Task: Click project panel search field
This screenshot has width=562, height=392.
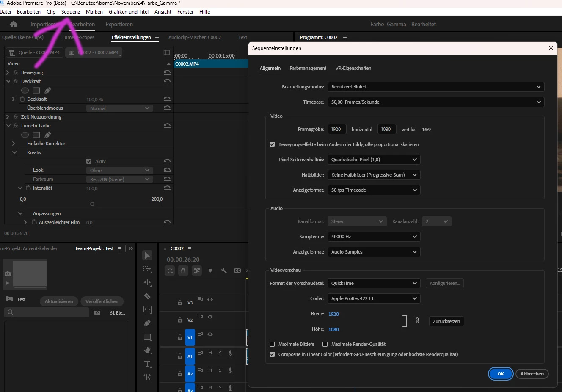Action: click(47, 312)
